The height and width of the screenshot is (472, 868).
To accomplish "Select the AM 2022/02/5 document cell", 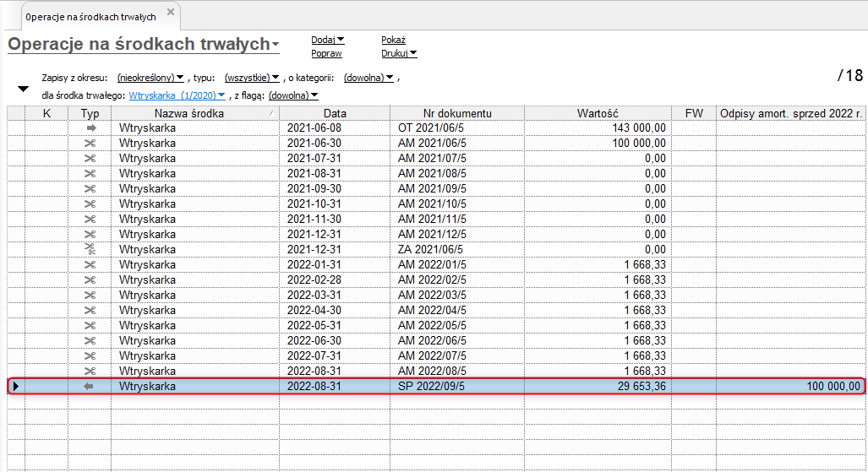I will tap(457, 280).
